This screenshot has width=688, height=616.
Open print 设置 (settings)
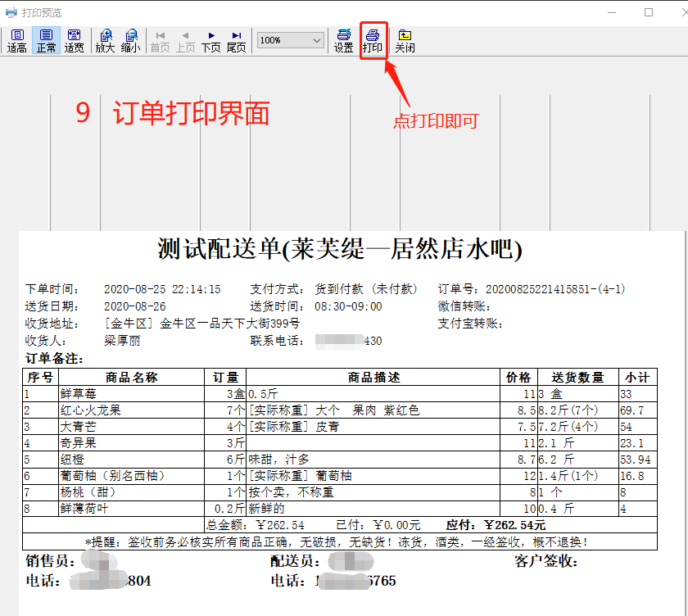(344, 41)
